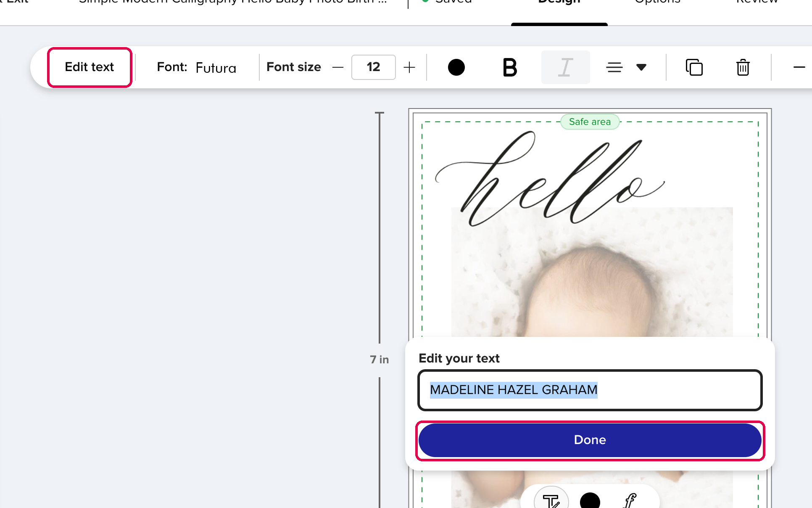Click the Edit text button

(90, 67)
